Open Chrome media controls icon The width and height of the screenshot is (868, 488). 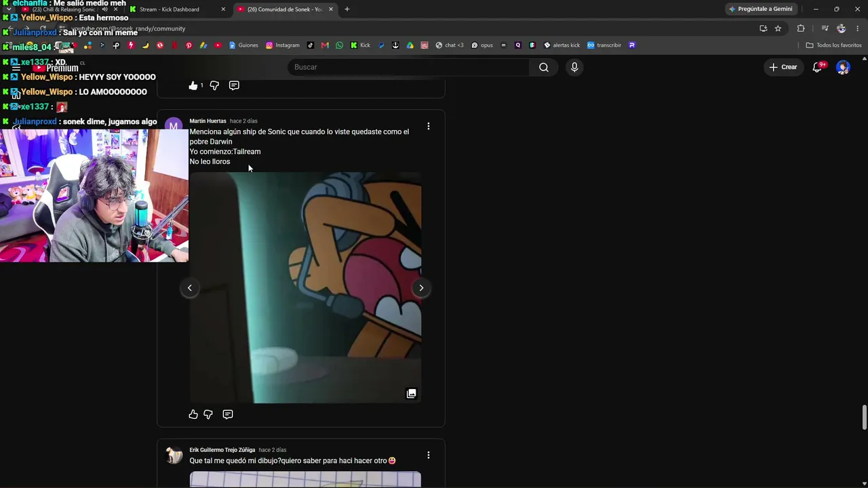[825, 28]
